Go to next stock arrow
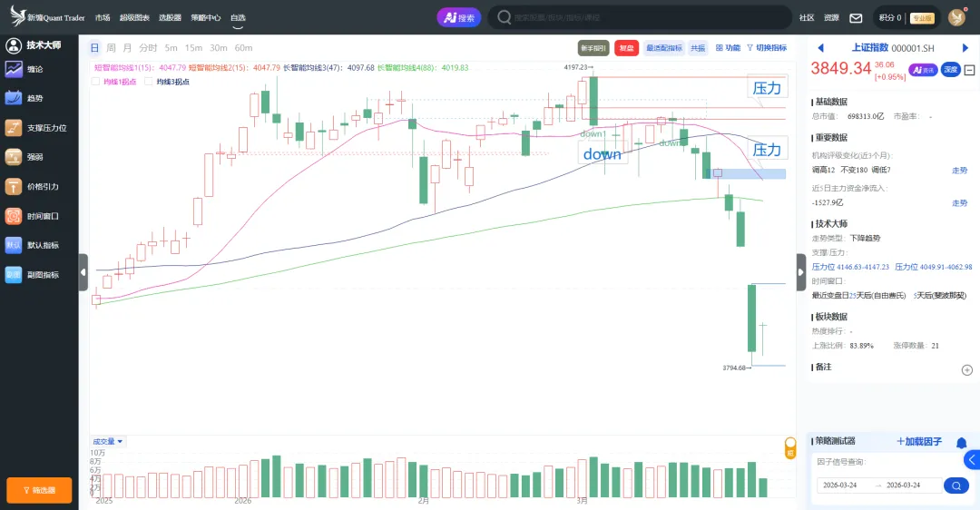980x510 pixels. [965, 48]
